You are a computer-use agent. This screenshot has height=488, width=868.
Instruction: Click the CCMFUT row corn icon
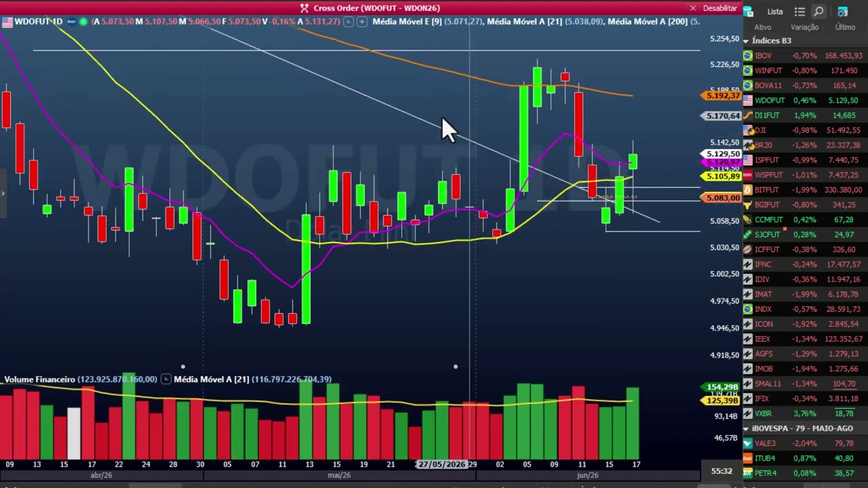coord(747,220)
